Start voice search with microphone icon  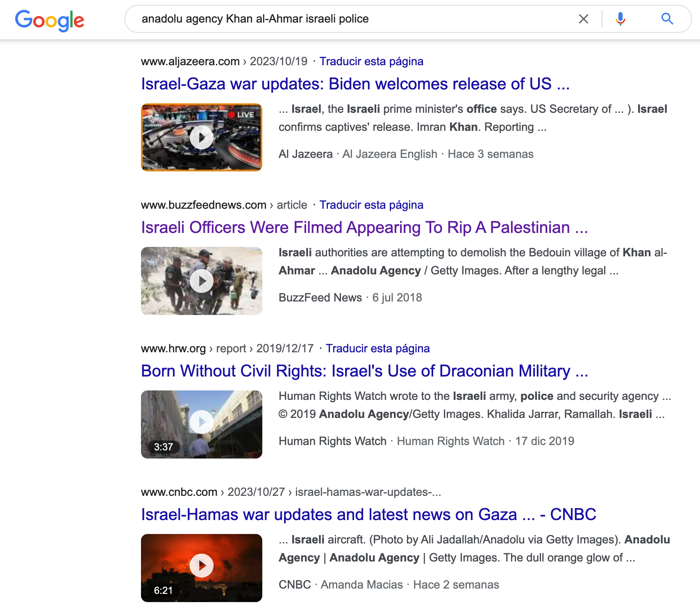620,19
